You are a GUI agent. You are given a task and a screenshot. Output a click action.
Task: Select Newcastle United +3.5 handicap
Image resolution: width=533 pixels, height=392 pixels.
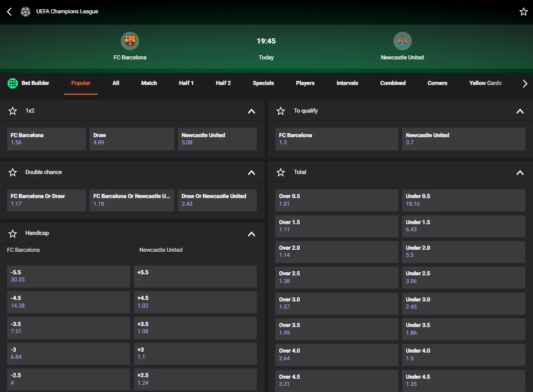[195, 328]
